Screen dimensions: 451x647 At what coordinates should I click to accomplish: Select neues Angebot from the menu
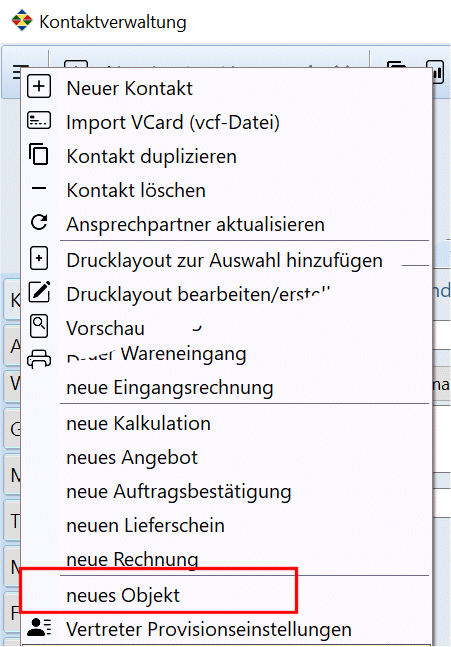click(x=132, y=458)
